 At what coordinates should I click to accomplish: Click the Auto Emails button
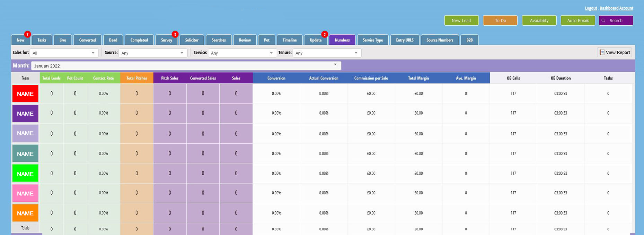pyautogui.click(x=578, y=21)
